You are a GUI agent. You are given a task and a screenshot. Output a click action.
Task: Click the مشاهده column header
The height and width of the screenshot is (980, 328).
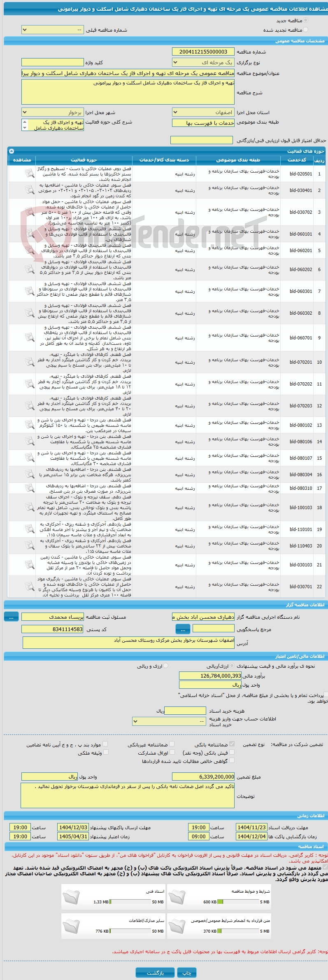tap(22, 160)
